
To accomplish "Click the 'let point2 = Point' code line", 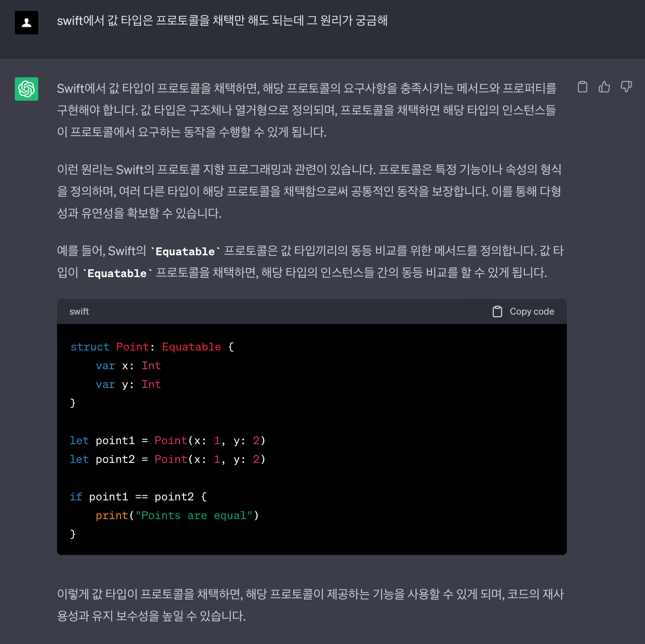I will [168, 459].
